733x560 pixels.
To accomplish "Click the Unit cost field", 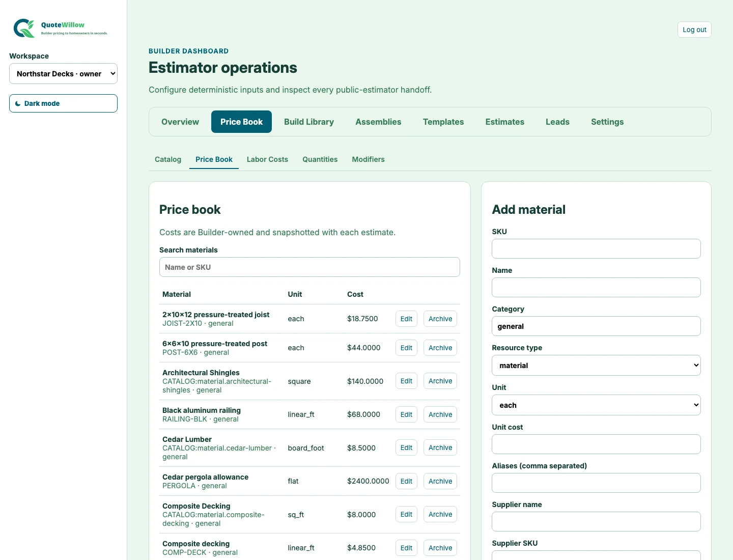I will click(596, 444).
